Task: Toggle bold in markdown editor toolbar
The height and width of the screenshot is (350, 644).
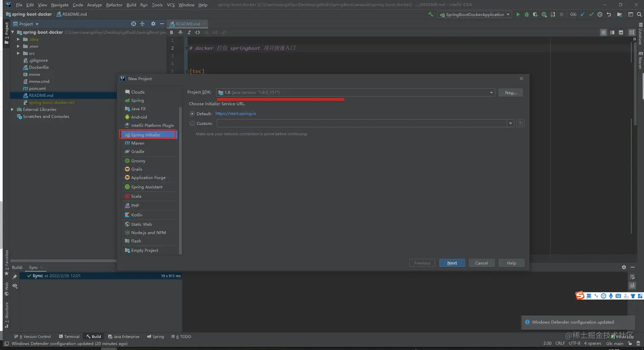Action: [172, 32]
